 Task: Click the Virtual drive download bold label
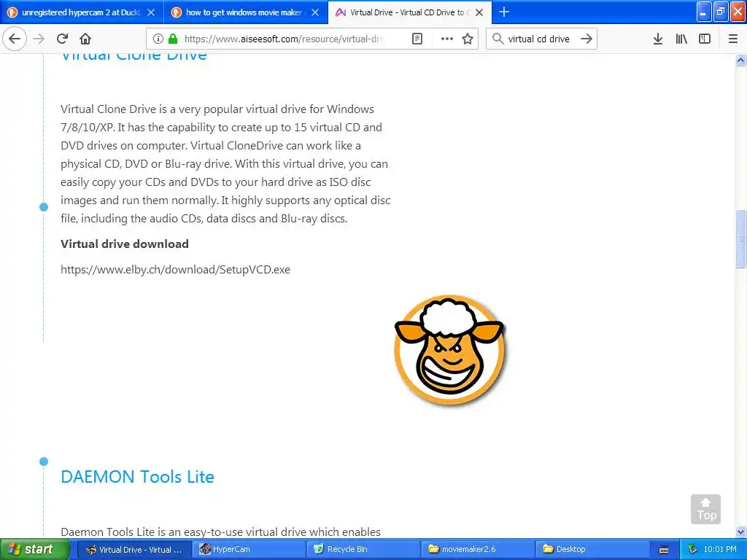pyautogui.click(x=125, y=244)
